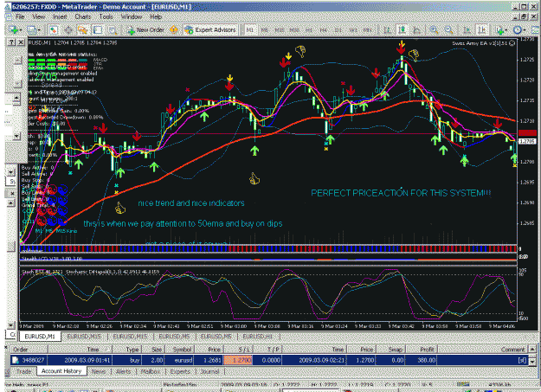Select order 3488027 row

(269, 360)
